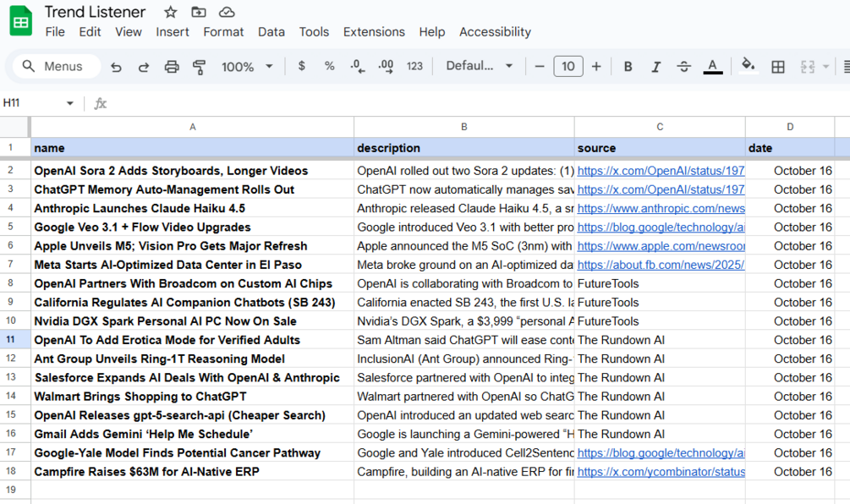This screenshot has width=850, height=504.
Task: Select cell 'Anthropic Launches Claude Haiku 4.5'
Action: coord(193,208)
